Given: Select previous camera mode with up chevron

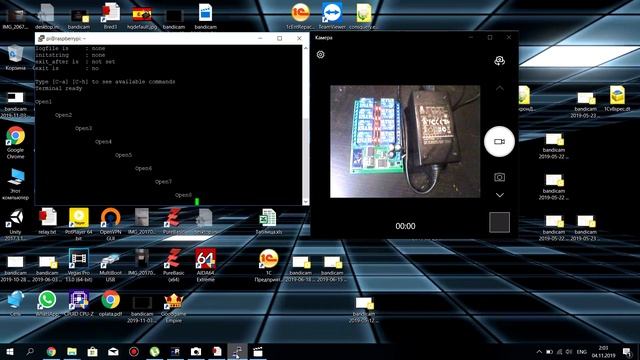Looking at the screenshot, I should (x=500, y=88).
